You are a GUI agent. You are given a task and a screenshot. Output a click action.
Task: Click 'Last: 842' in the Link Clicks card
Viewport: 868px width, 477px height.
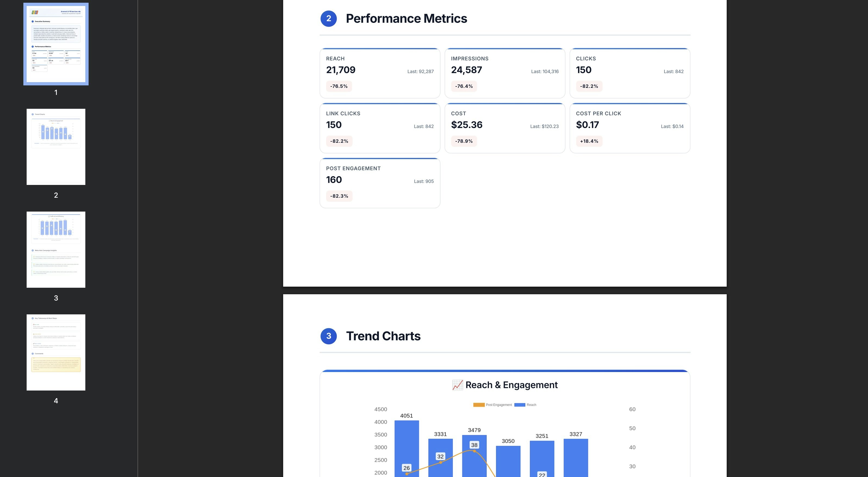[424, 126]
